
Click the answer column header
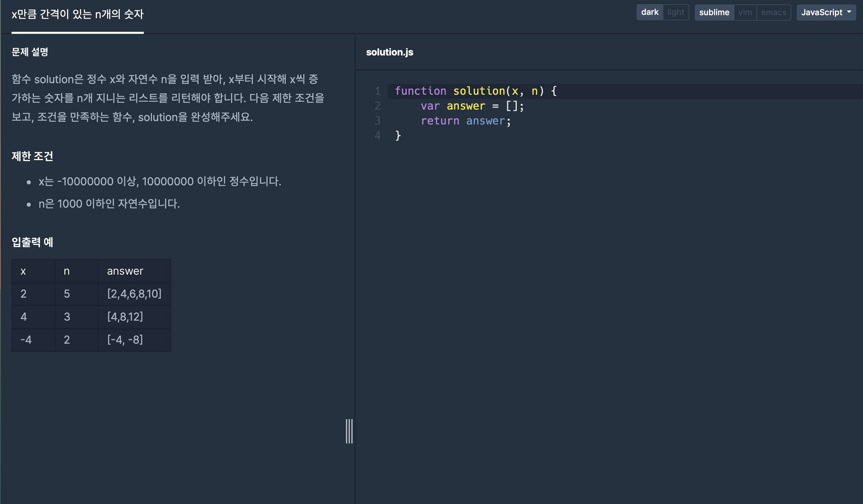(125, 271)
